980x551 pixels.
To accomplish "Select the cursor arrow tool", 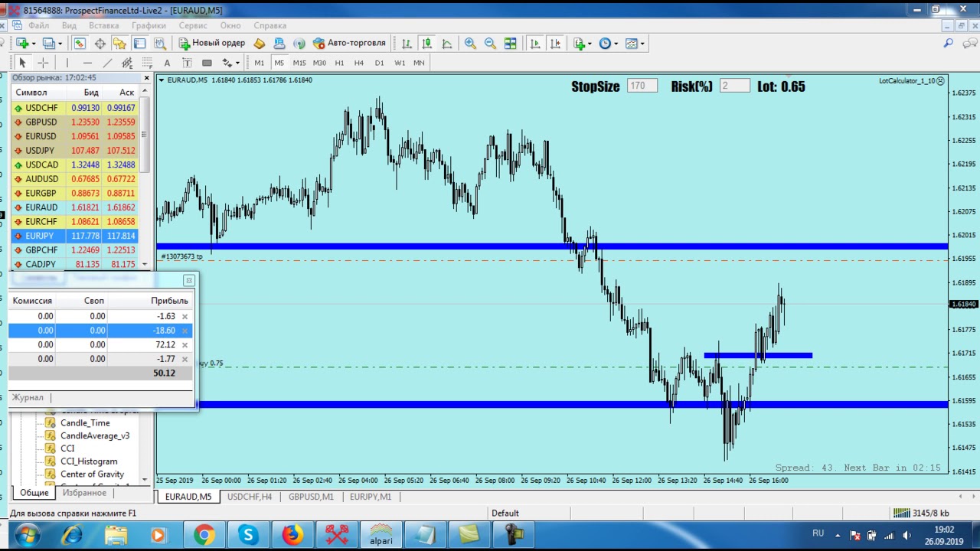I will click(22, 63).
